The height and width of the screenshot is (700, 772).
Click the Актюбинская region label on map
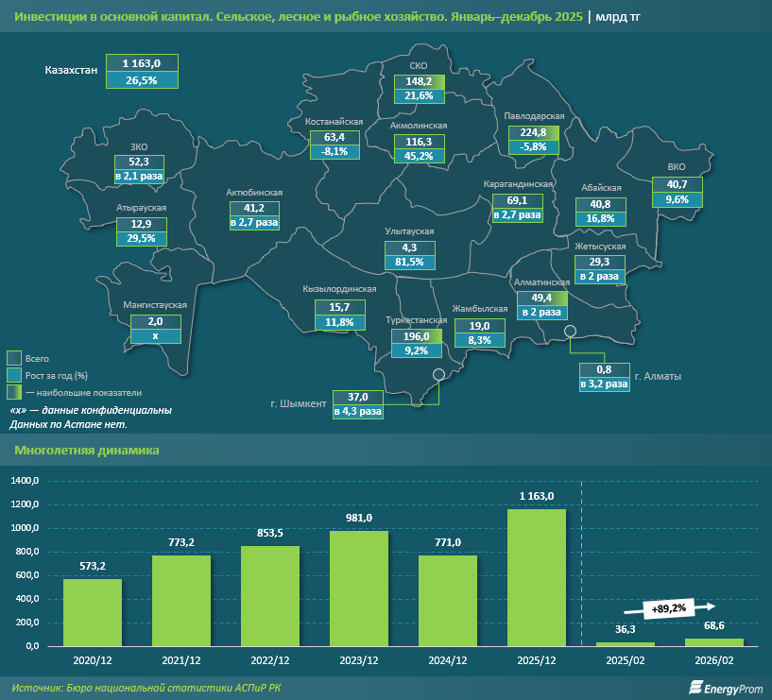pyautogui.click(x=254, y=192)
